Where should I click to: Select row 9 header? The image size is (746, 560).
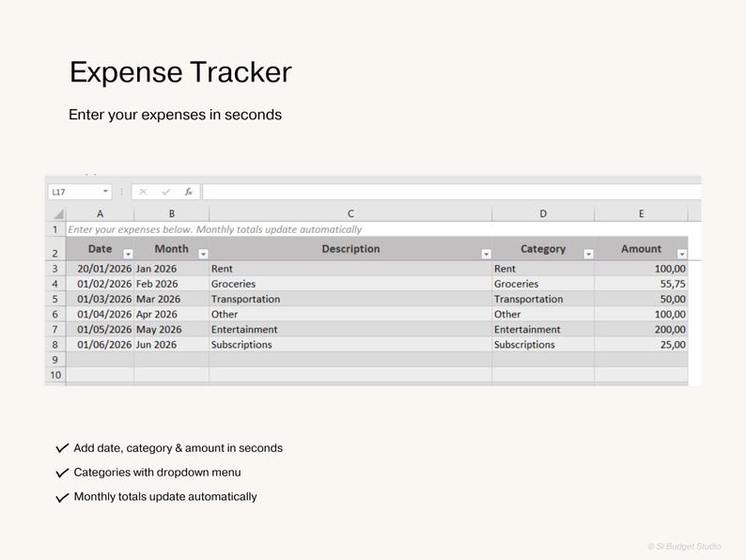[x=55, y=360]
